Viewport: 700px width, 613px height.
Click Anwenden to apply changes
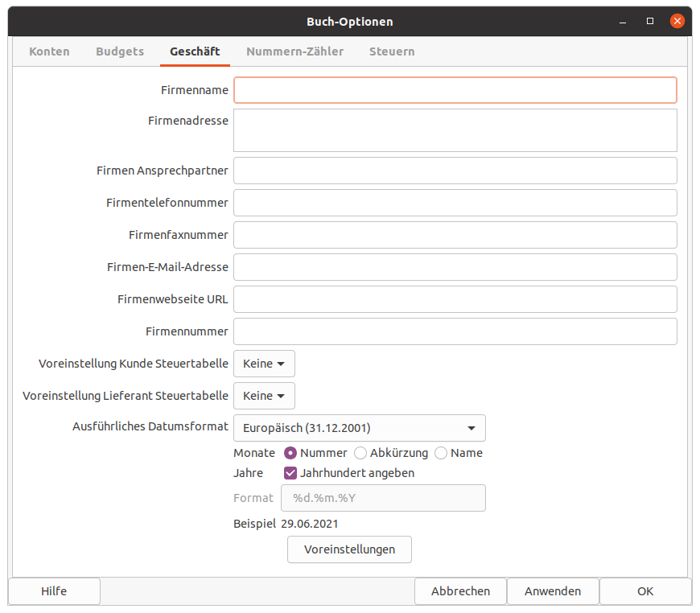click(x=553, y=591)
